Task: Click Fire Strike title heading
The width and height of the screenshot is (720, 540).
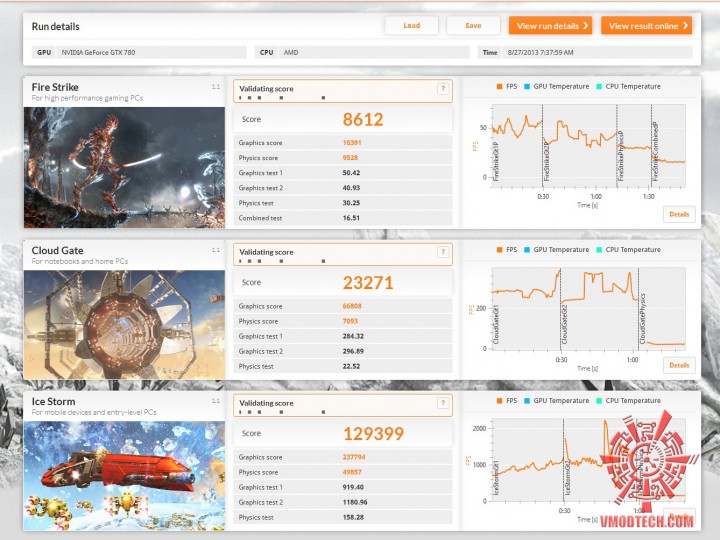Action: (x=55, y=87)
